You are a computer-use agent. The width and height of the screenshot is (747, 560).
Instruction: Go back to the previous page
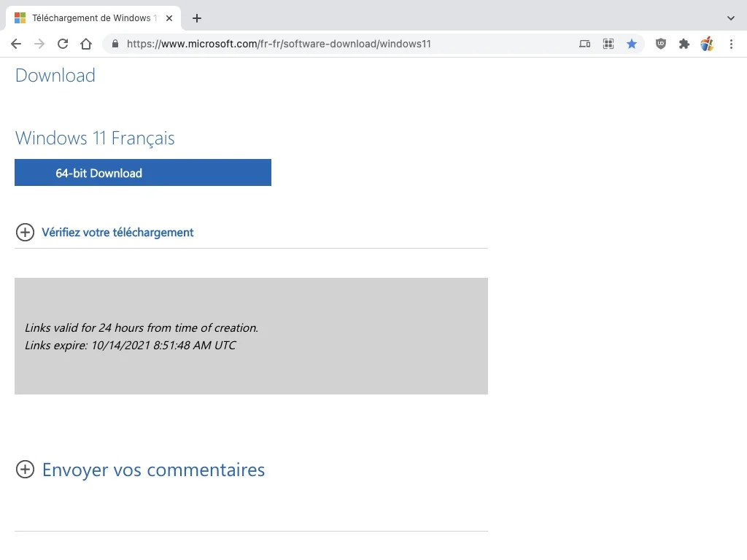tap(16, 44)
